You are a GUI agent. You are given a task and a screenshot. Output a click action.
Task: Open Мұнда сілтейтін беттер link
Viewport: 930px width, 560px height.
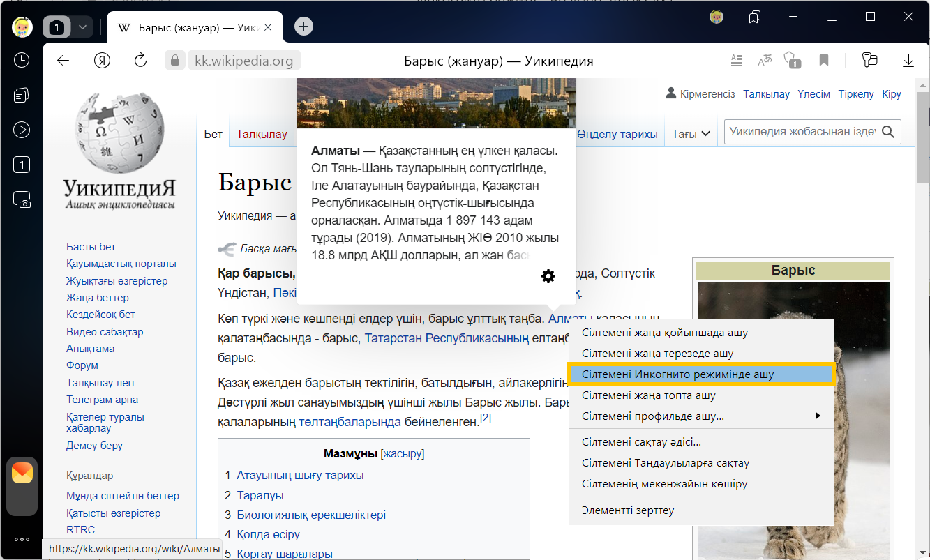(123, 496)
